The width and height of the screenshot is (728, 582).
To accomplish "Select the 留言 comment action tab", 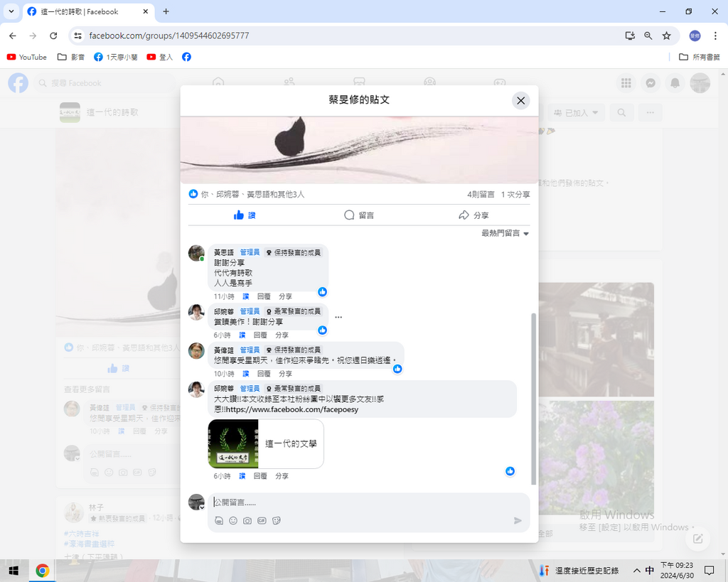I will [359, 215].
